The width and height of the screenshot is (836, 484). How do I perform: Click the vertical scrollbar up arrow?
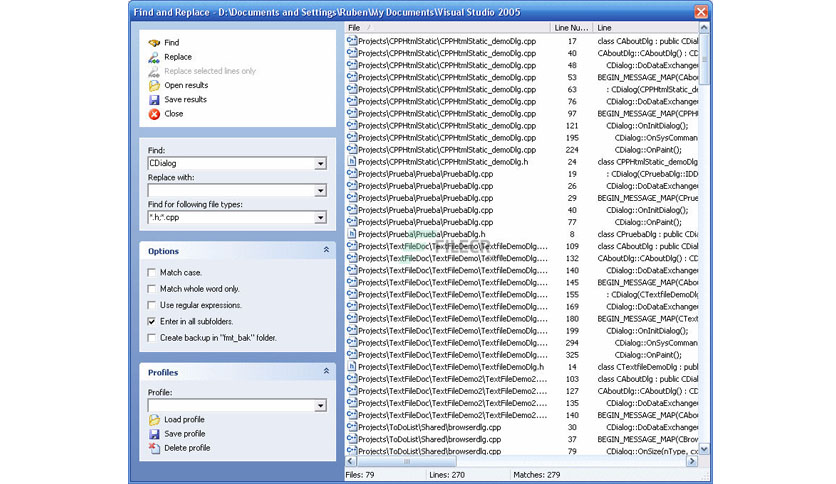[x=704, y=28]
